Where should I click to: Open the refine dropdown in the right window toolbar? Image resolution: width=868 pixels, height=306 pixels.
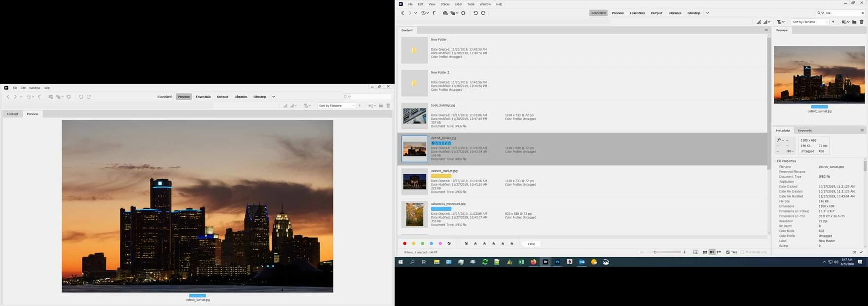454,13
